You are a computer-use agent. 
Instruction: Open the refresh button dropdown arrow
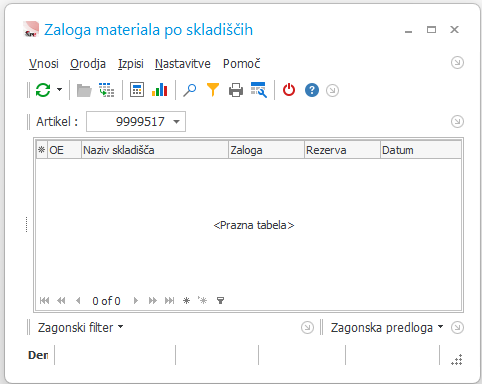point(59,89)
